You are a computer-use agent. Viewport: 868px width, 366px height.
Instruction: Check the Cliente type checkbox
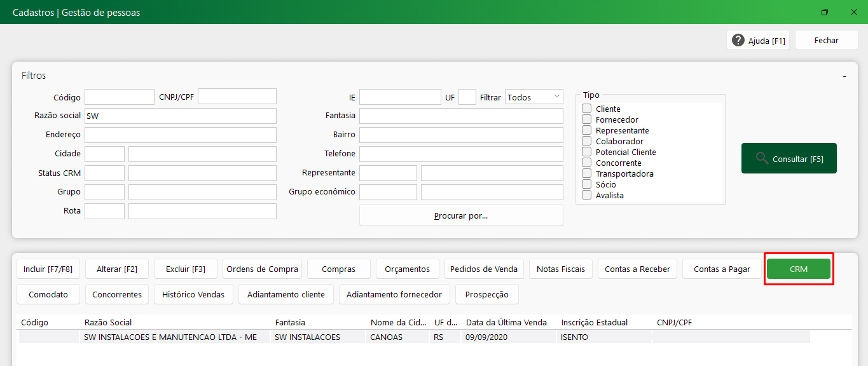point(586,109)
